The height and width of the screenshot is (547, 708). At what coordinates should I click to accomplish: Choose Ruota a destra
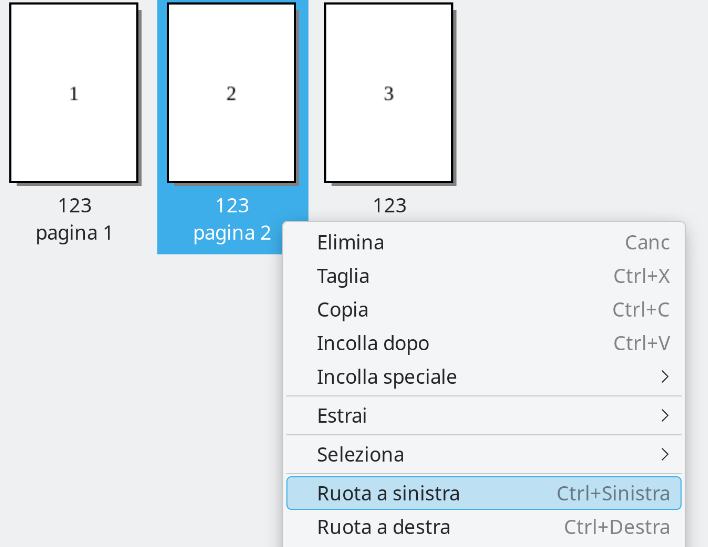click(383, 527)
